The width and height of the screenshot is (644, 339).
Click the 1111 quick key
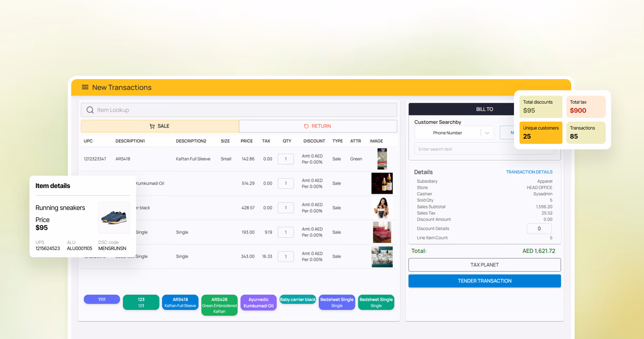102,299
